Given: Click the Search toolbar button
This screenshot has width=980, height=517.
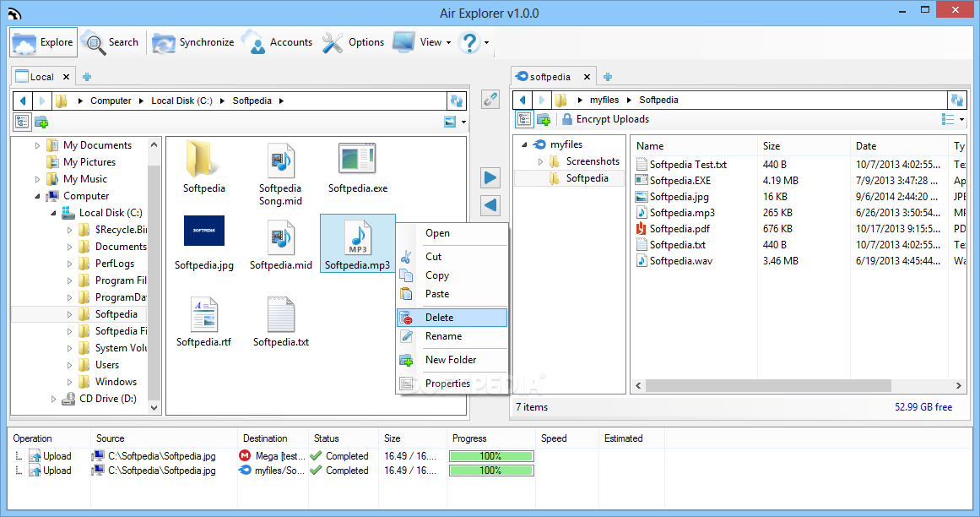Looking at the screenshot, I should (x=111, y=42).
